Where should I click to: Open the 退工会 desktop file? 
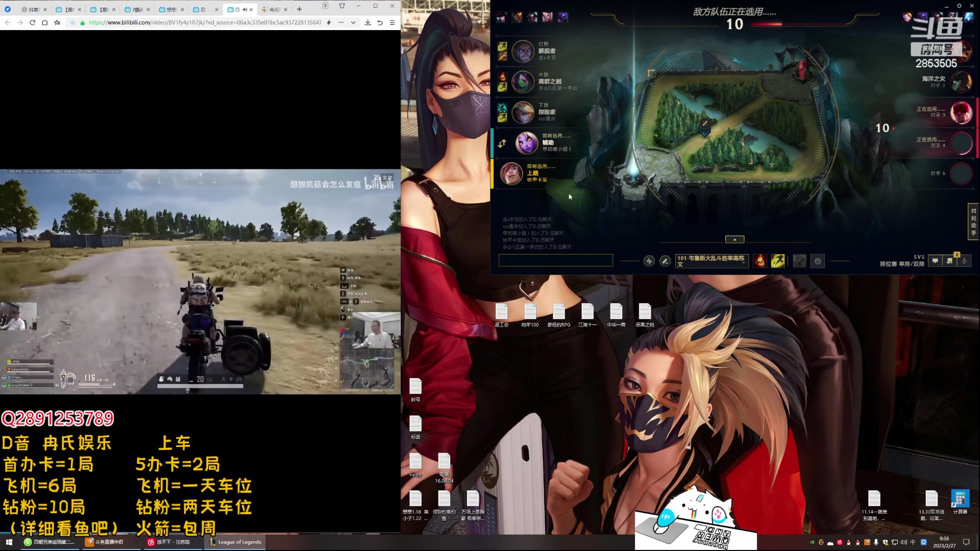point(502,315)
